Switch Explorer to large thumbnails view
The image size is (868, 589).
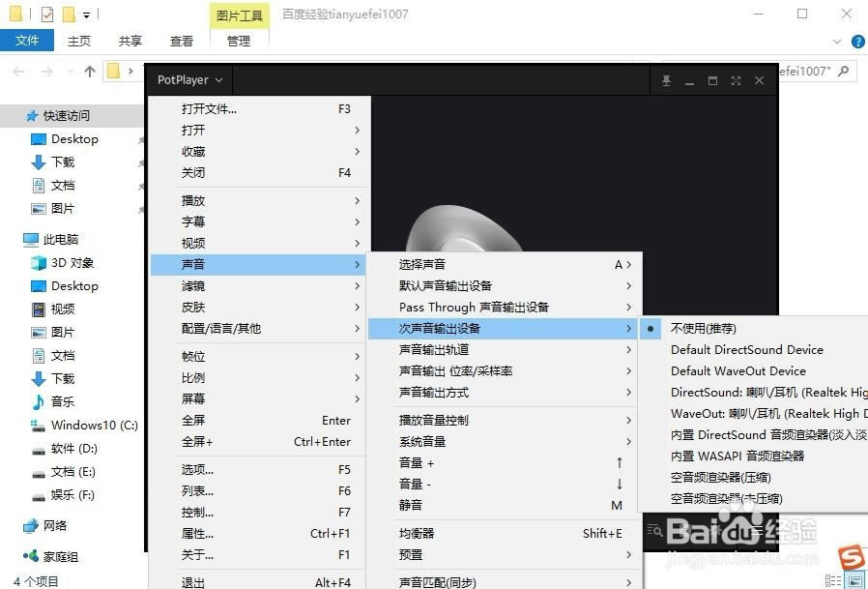point(856,581)
